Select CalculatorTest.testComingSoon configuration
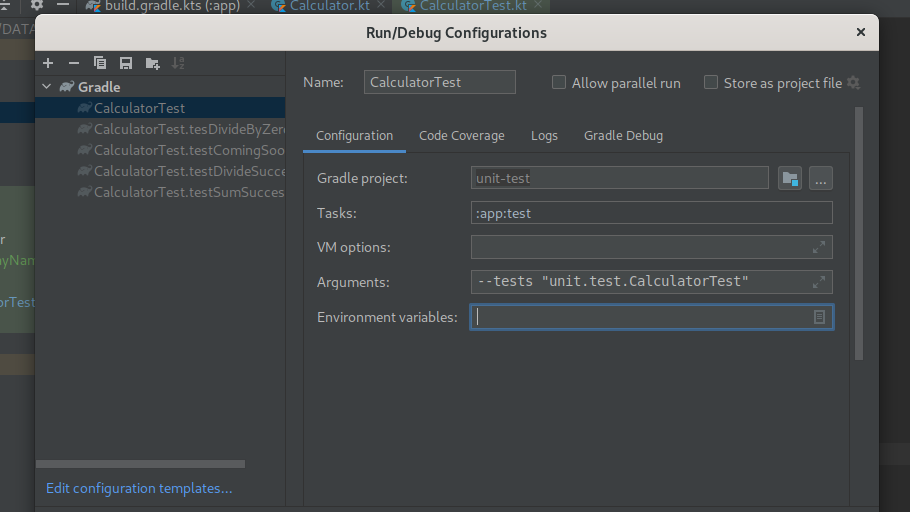The image size is (910, 512). (160, 150)
